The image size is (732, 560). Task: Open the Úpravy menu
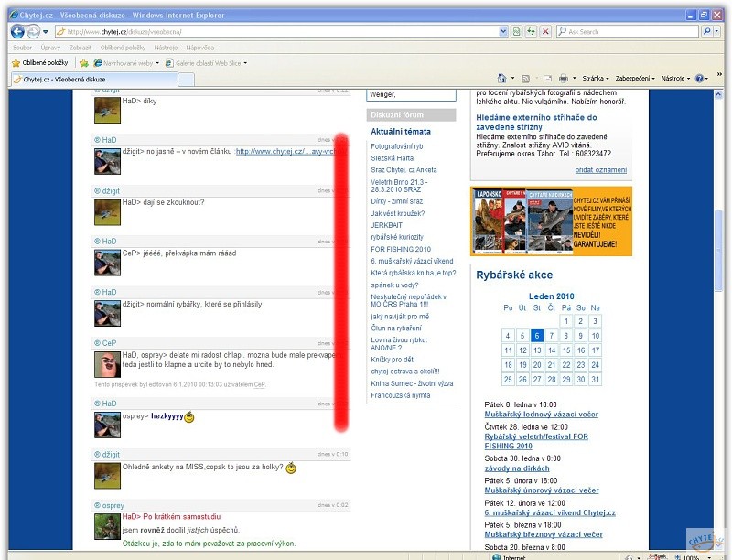pyautogui.click(x=50, y=48)
